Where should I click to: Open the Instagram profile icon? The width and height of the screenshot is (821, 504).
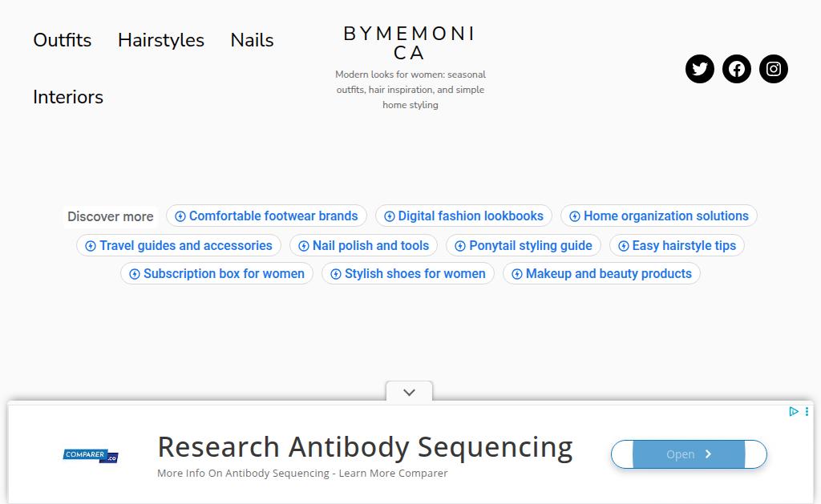[774, 69]
